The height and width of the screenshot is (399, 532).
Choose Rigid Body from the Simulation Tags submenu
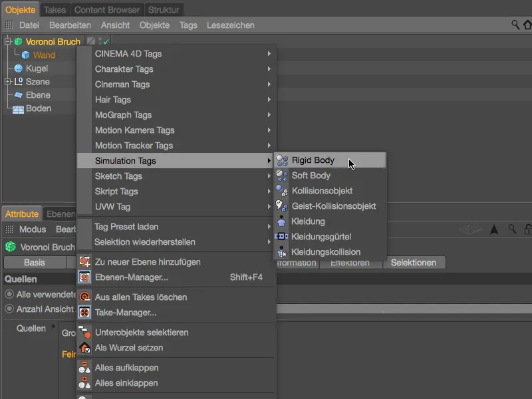pos(313,160)
